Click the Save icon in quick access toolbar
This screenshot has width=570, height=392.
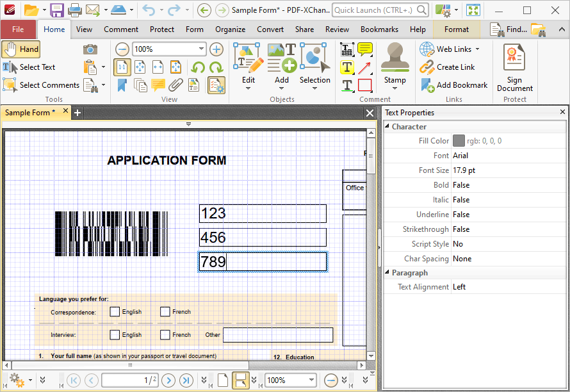[x=57, y=10]
